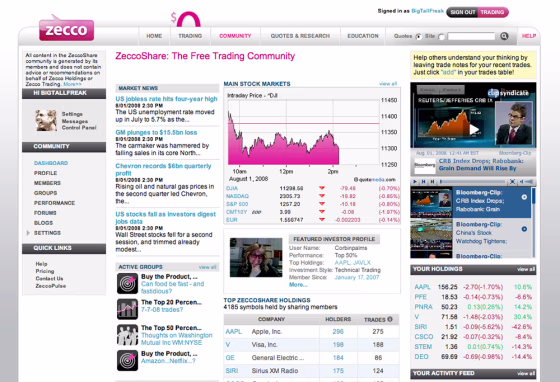
Task: Click the red down arrow in DJIA row
Action: point(322,188)
